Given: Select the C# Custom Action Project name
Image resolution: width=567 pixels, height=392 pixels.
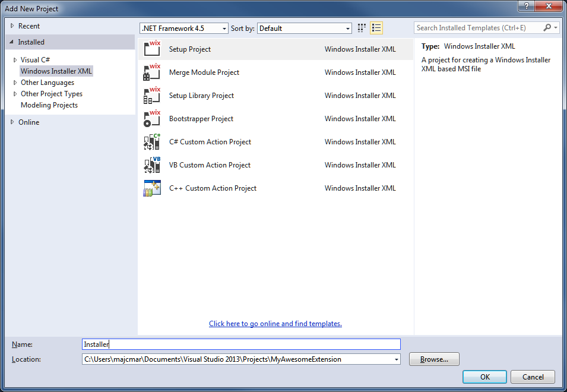Looking at the screenshot, I should pyautogui.click(x=210, y=142).
